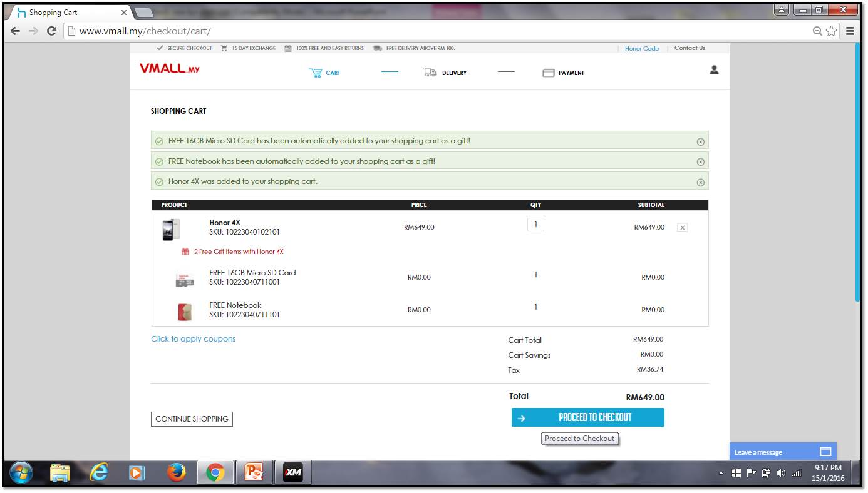Go back with browser back arrow
Viewport: 868px width, 493px height.
pyautogui.click(x=15, y=31)
